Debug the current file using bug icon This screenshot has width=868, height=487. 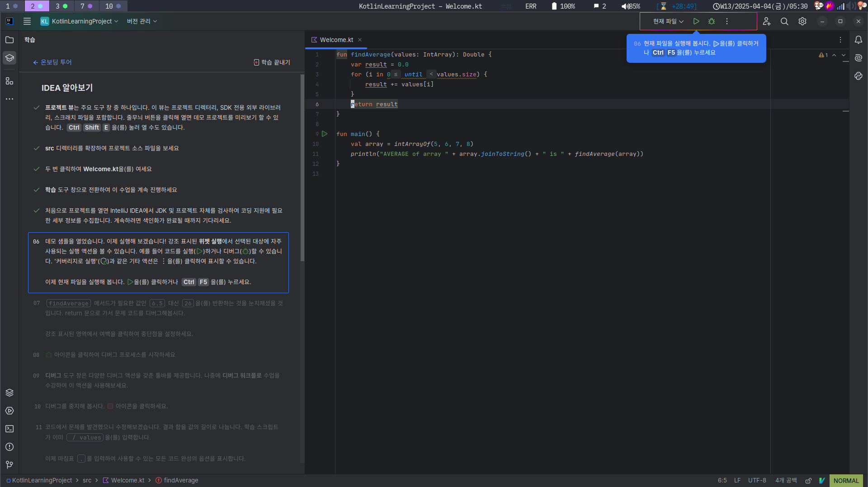[x=712, y=21]
